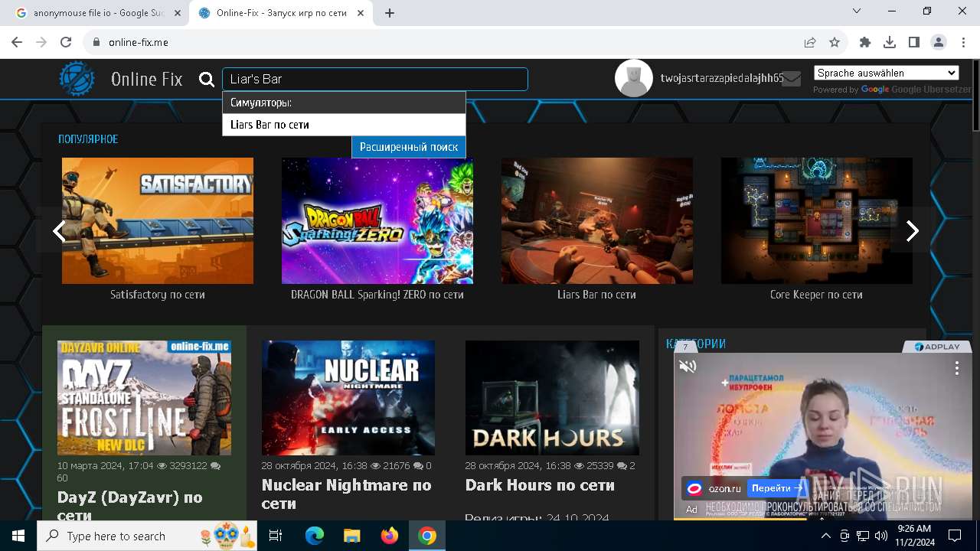Screen dimensions: 980x551
Task: Open the ad video three-dot options
Action: [x=956, y=368]
